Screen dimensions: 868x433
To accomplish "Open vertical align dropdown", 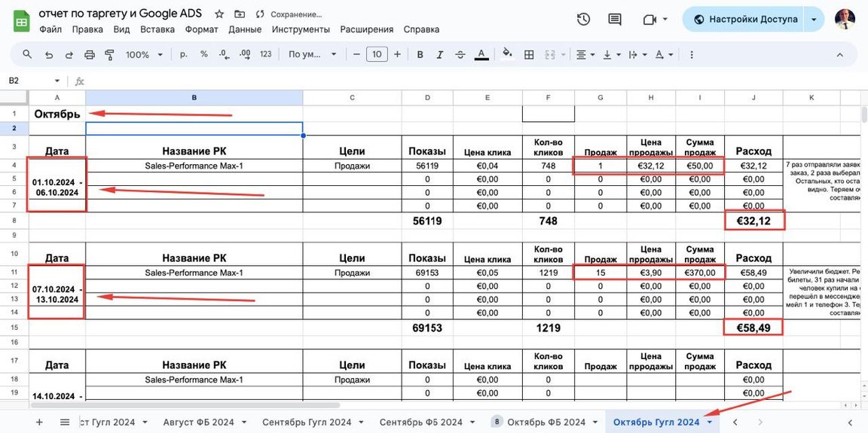I will pos(610,54).
